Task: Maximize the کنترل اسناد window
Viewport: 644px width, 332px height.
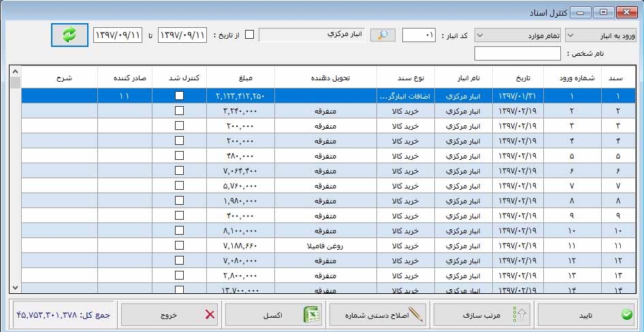Action: (x=603, y=13)
